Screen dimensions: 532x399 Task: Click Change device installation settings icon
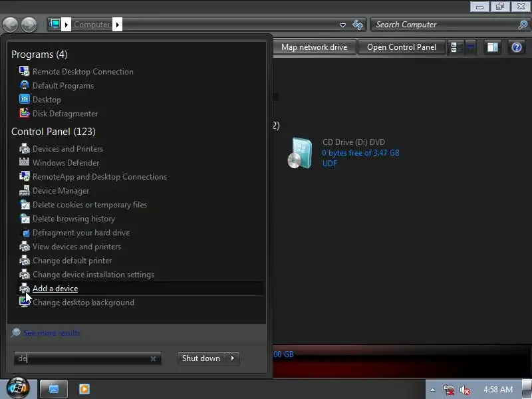(24, 274)
